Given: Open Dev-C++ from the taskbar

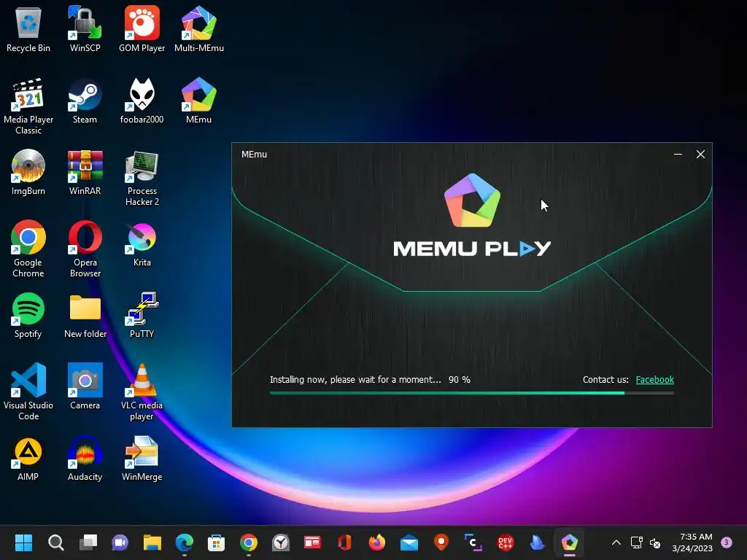Looking at the screenshot, I should point(506,542).
